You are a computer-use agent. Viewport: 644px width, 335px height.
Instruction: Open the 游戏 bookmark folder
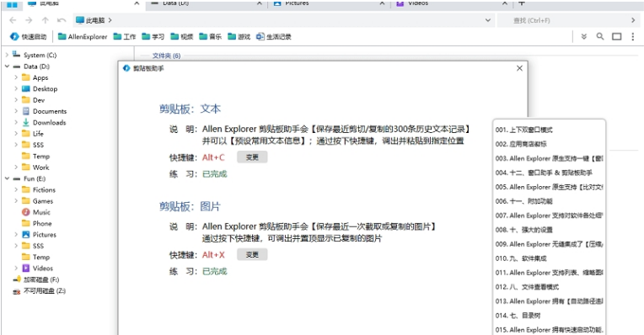tap(239, 36)
